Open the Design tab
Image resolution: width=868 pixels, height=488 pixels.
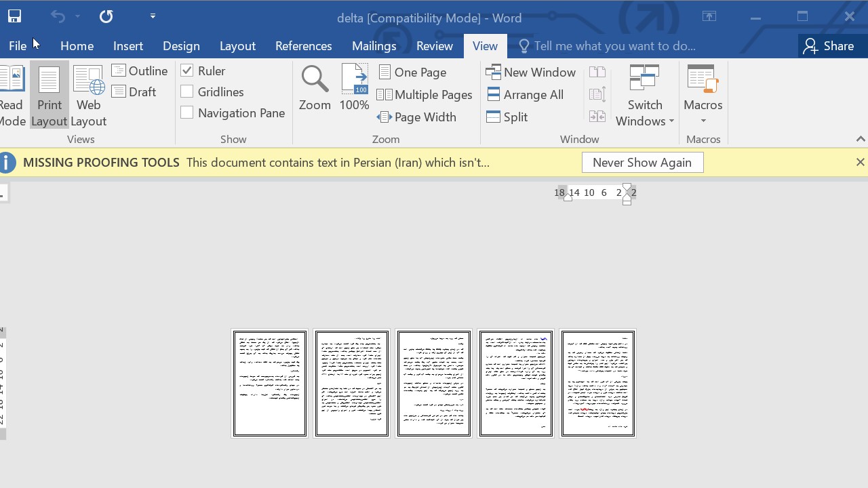[x=181, y=46]
